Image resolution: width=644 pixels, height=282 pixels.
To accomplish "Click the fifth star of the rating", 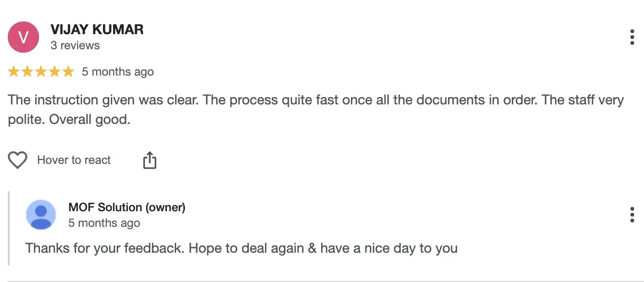I will [x=68, y=72].
